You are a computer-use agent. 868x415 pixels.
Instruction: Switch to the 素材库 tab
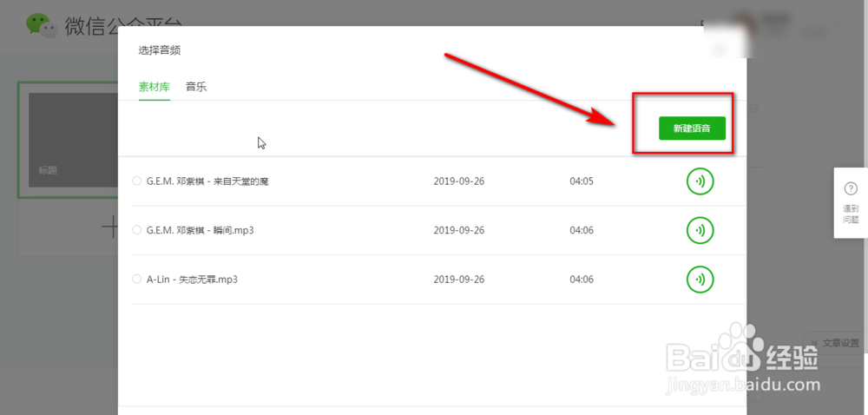[155, 87]
